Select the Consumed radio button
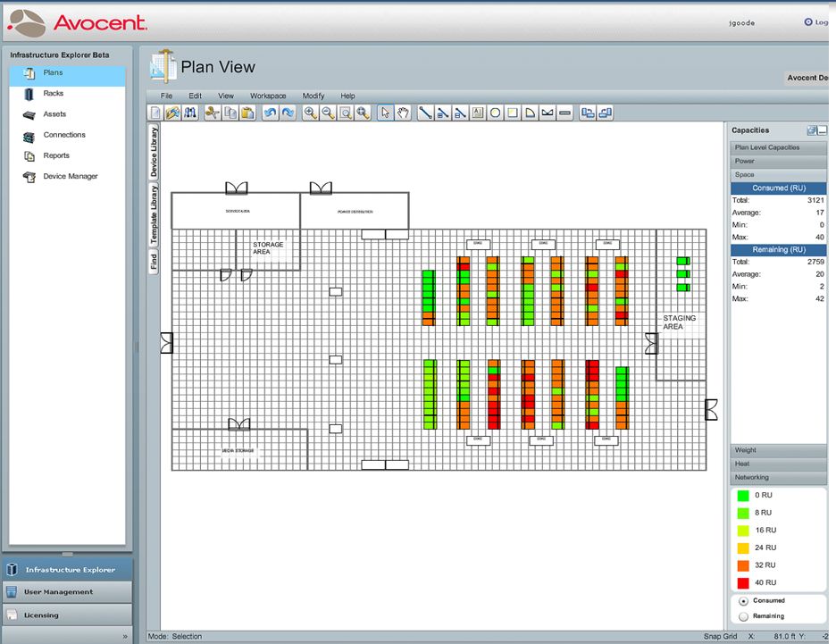 (743, 601)
